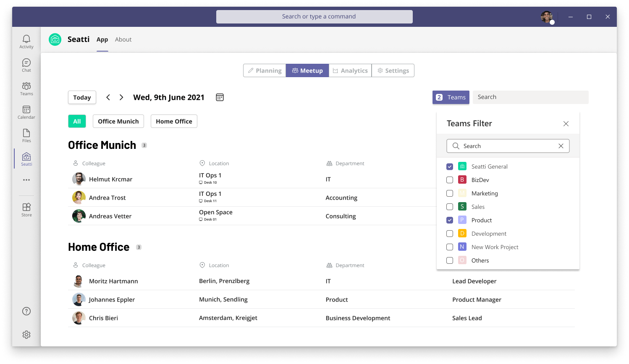Click the Today button
This screenshot has width=629, height=364.
coord(82,97)
